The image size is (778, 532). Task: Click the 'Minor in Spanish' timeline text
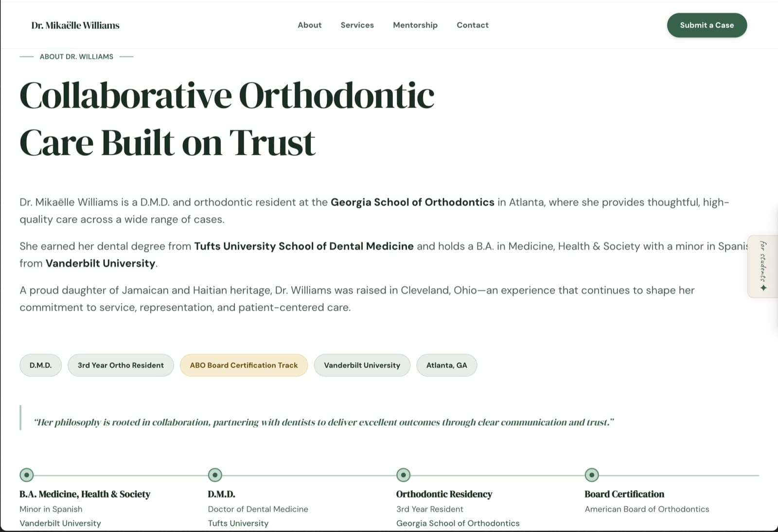pyautogui.click(x=51, y=509)
